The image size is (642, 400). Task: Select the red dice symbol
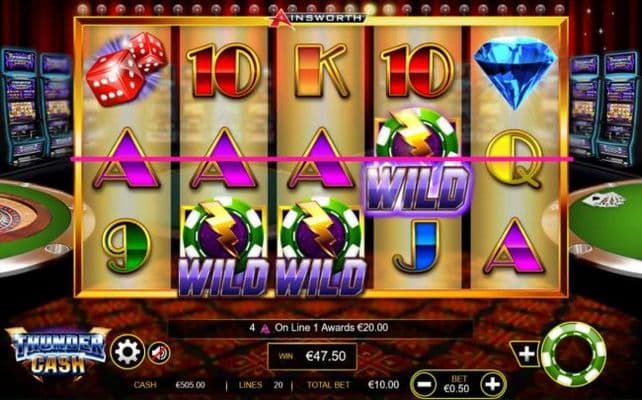(x=126, y=69)
